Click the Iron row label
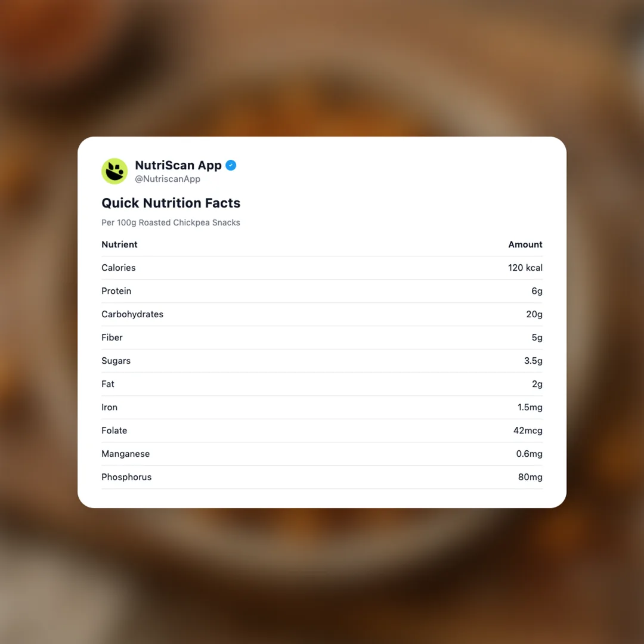 (109, 407)
